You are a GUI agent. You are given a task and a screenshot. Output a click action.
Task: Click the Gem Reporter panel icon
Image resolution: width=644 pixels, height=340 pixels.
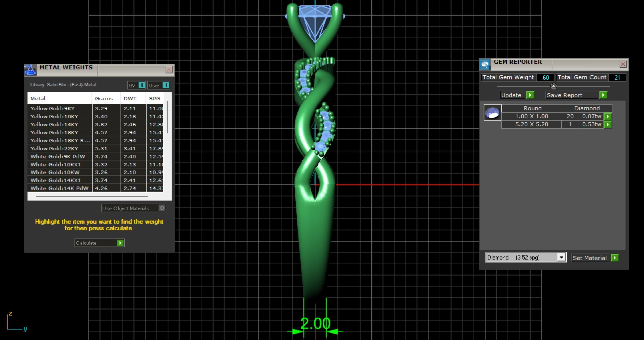point(485,64)
